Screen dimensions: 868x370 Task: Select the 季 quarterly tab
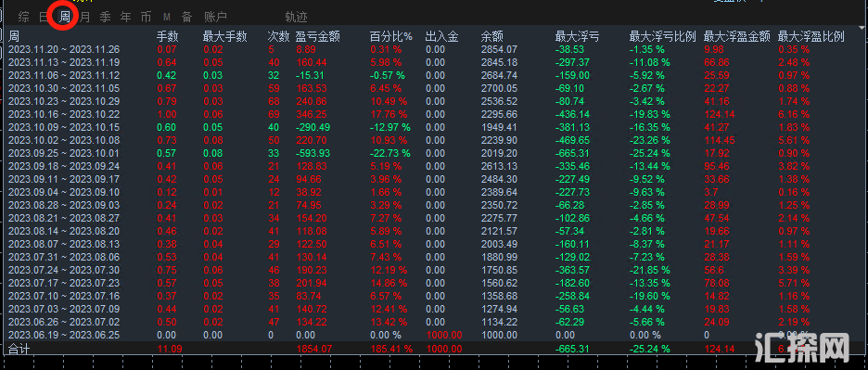(x=105, y=18)
